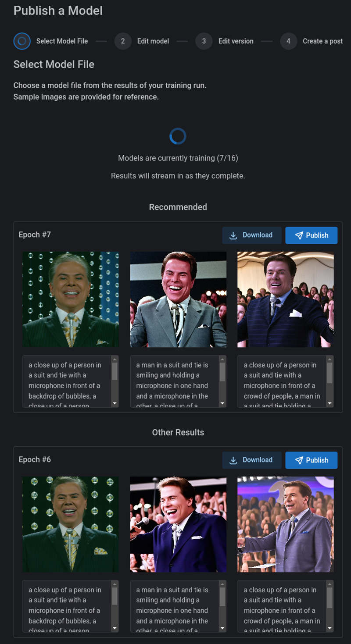Click scroll-down arrow of Epoch #6 first caption

[115, 628]
